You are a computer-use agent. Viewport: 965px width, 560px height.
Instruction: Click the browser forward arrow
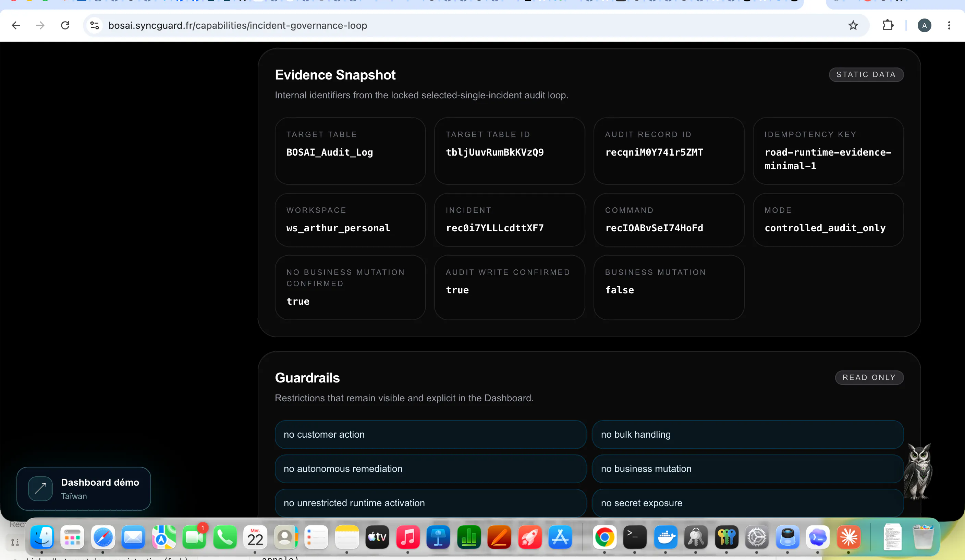tap(40, 26)
